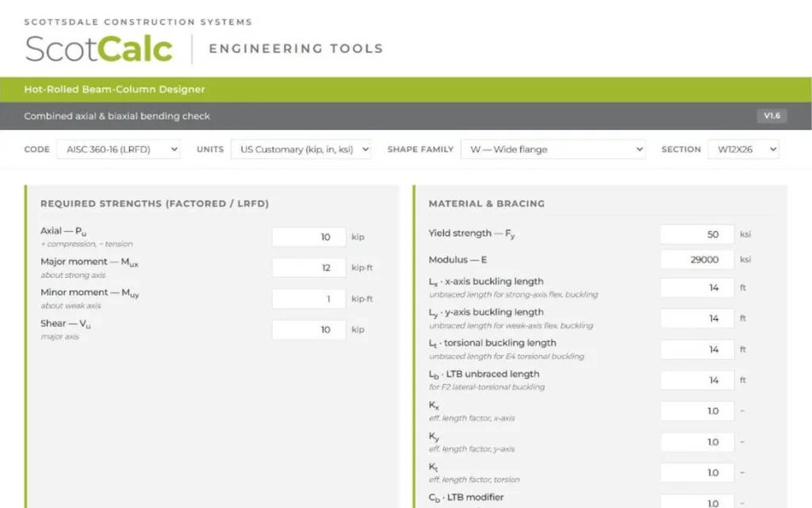812x508 pixels.
Task: Click the Cb LTB modifier input field
Action: 697,502
